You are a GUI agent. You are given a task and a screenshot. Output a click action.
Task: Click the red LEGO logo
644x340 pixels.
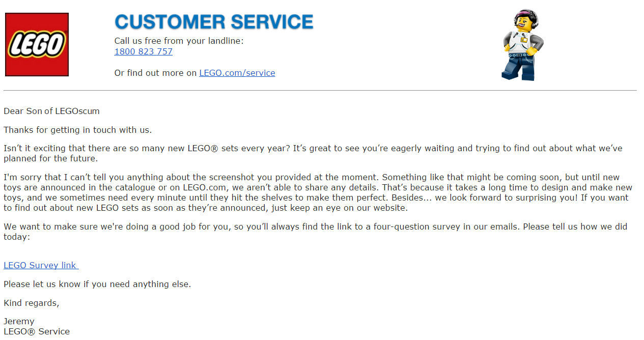tap(37, 45)
